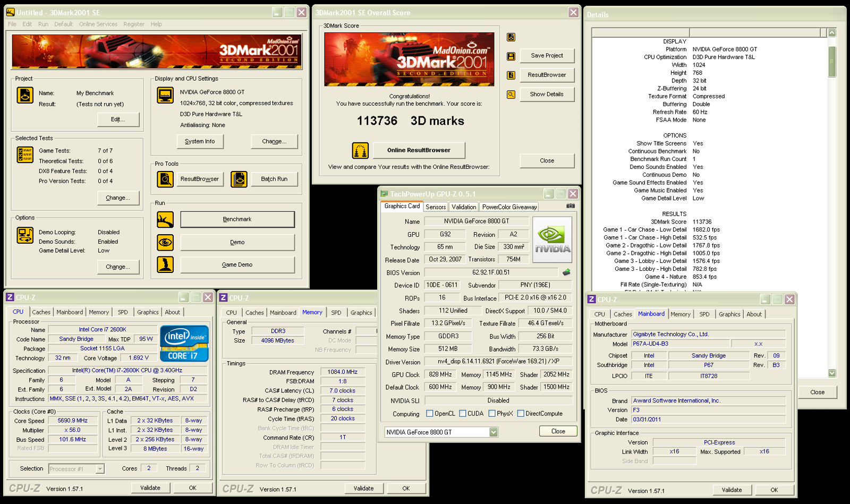850x504 pixels.
Task: Click the System Info button
Action: pos(200,141)
